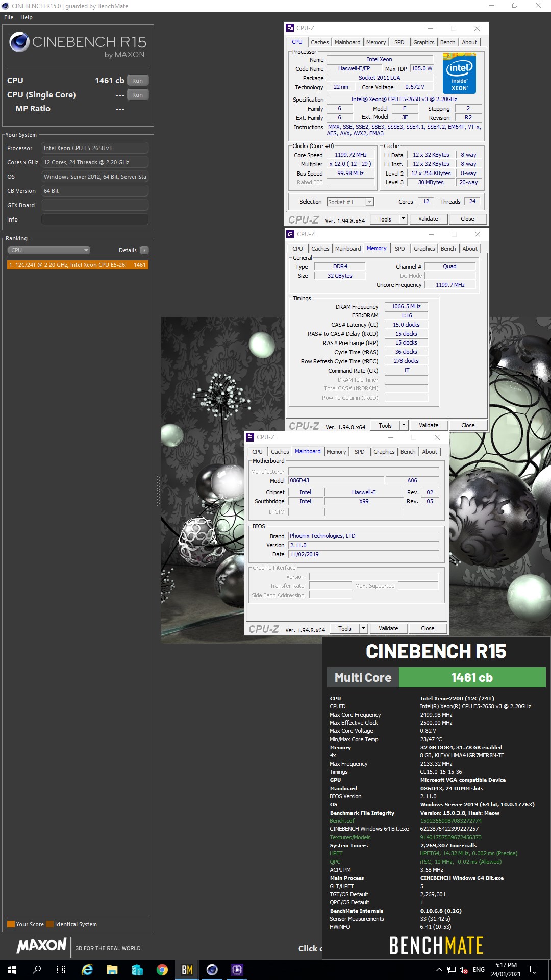Screen dimensions: 551x980
Task: Click Close button in Memory CPU-Z window
Action: [x=468, y=425]
